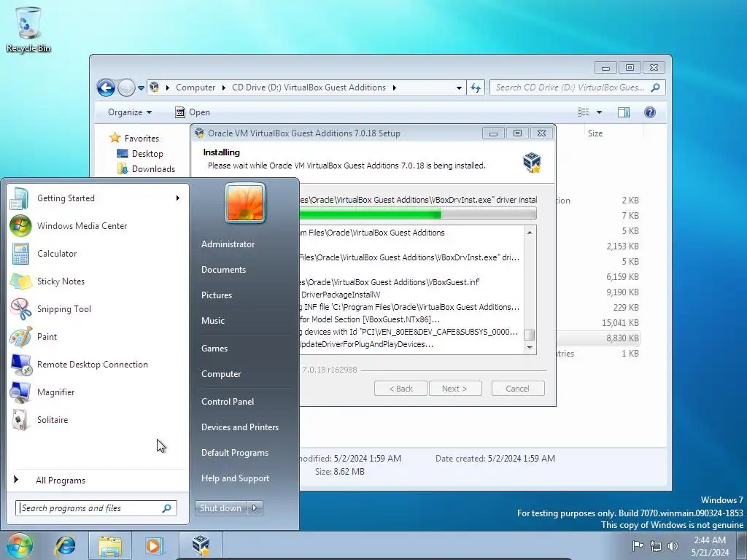Click Back in setup dialog

(x=400, y=389)
